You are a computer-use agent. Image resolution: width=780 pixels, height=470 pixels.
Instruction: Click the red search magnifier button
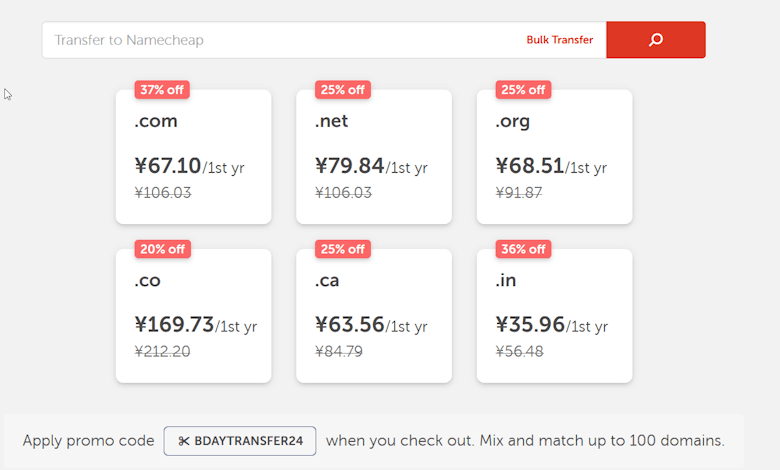[x=656, y=40]
